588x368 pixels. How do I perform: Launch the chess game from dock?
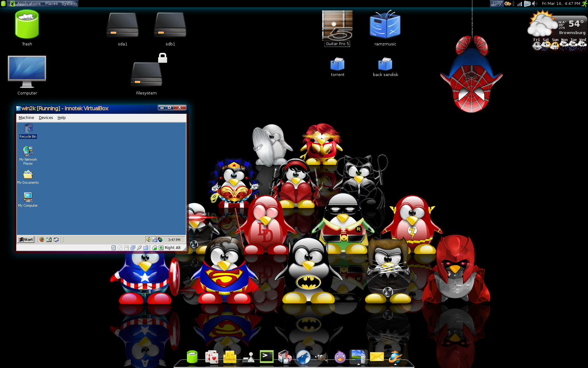point(249,357)
